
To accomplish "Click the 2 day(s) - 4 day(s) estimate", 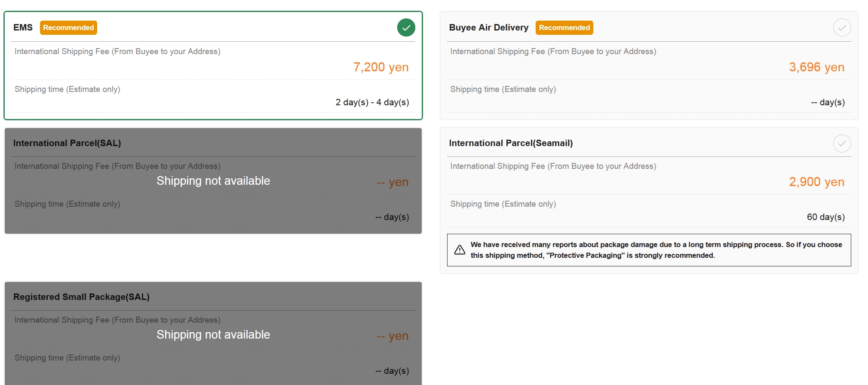I will (372, 102).
